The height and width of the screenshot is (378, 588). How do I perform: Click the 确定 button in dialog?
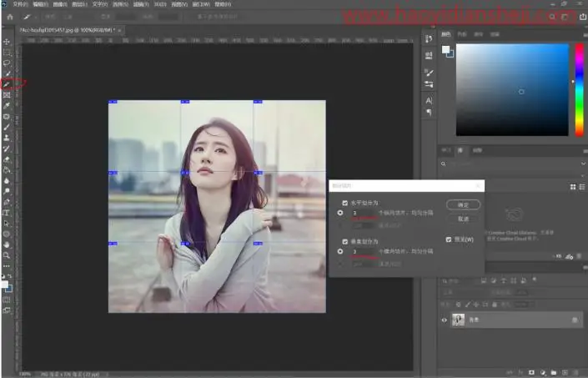464,204
